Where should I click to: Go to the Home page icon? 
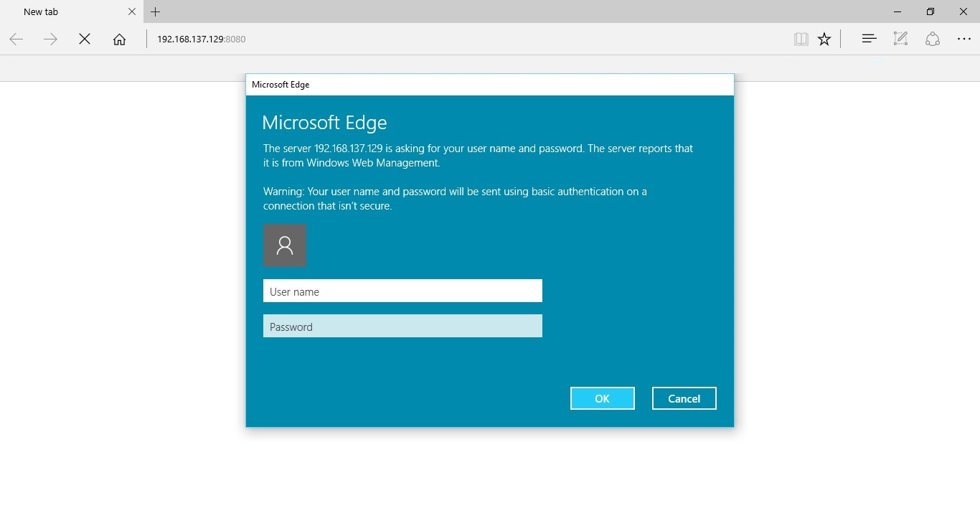point(119,39)
